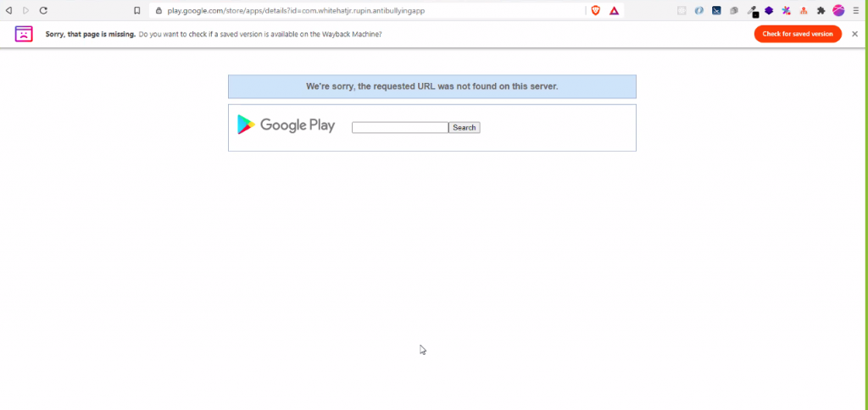Dismiss the Wayback Machine notification bar

click(854, 34)
